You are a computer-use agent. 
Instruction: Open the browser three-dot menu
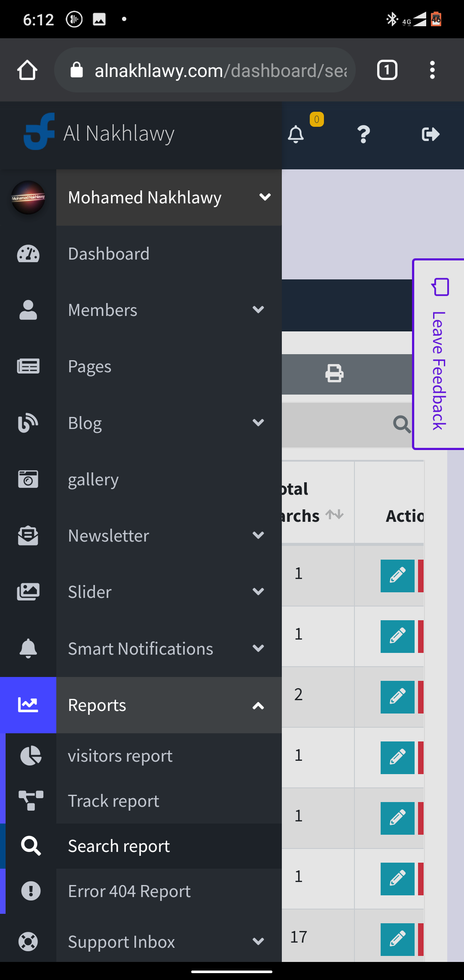(x=432, y=70)
